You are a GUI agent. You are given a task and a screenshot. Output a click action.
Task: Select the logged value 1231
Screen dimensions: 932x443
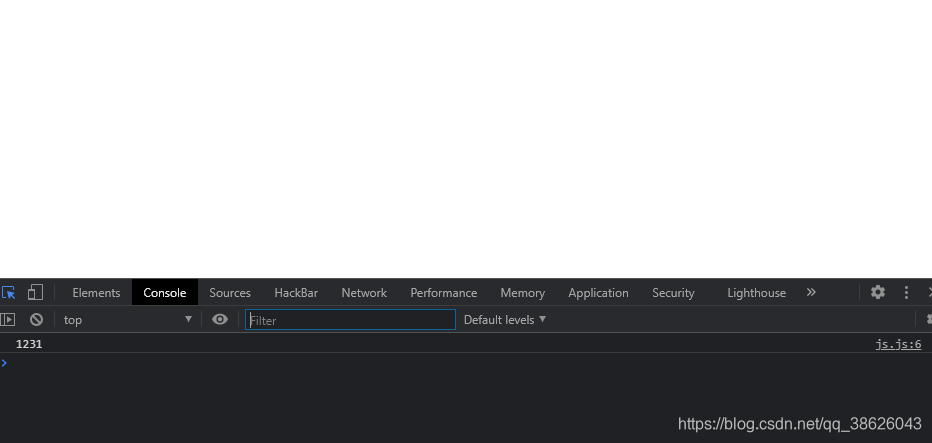29,344
